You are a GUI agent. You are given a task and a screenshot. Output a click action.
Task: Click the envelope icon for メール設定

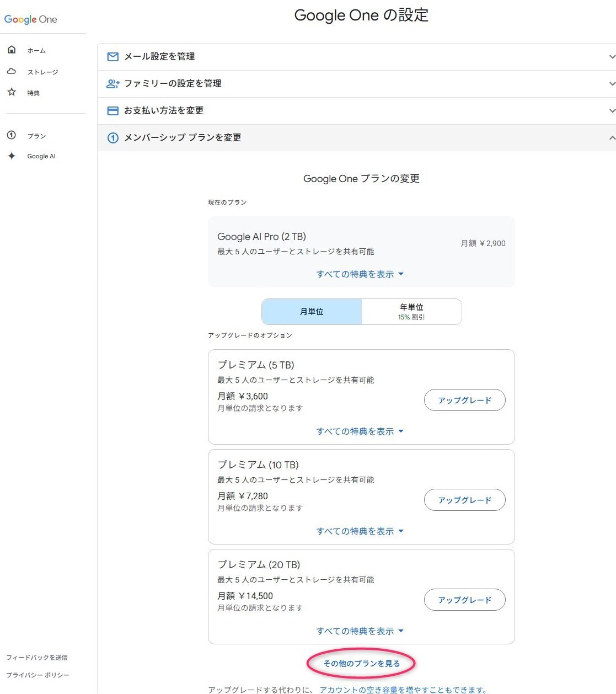113,56
